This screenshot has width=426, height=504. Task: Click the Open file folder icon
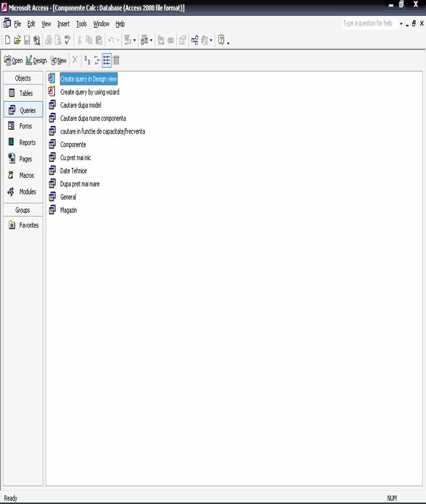[17, 40]
